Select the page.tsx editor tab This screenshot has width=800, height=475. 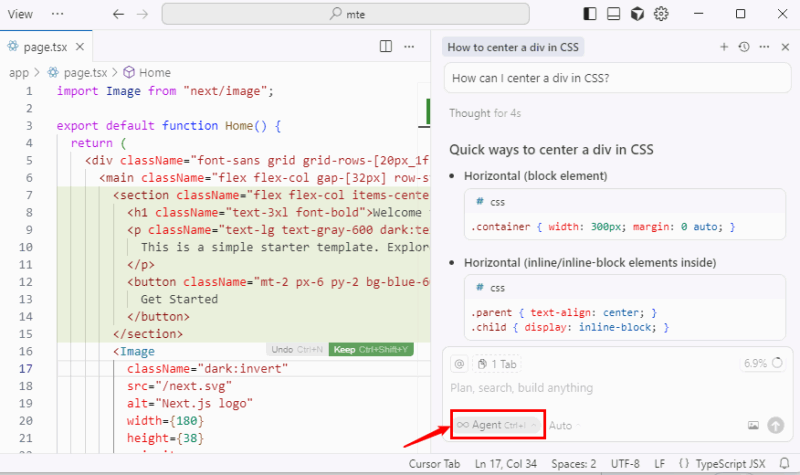pyautogui.click(x=45, y=47)
